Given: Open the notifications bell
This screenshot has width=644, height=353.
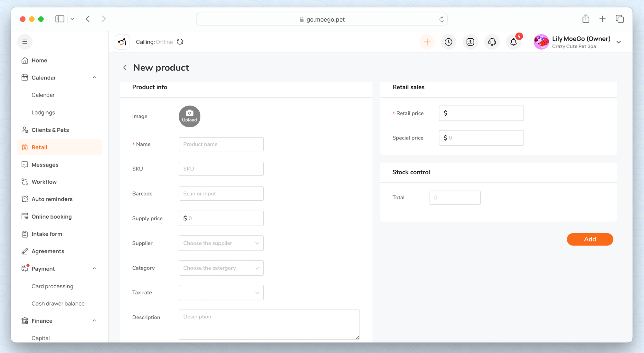Looking at the screenshot, I should [514, 42].
